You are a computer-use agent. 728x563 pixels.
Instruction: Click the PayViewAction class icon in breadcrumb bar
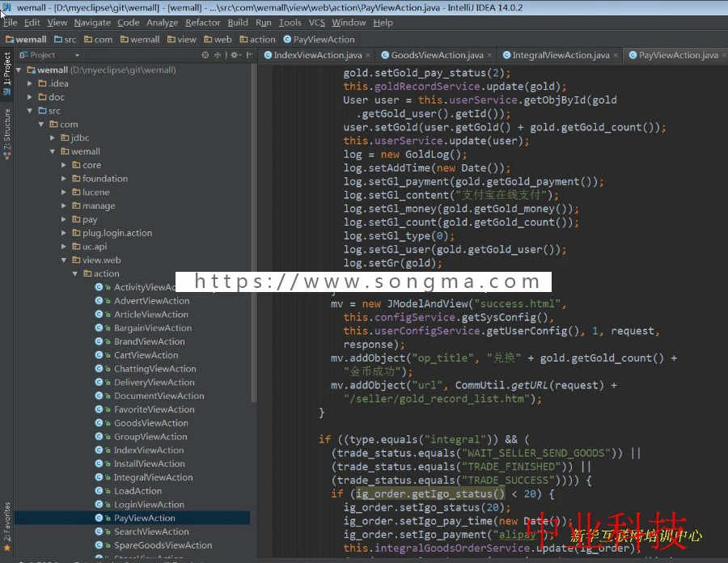point(287,40)
